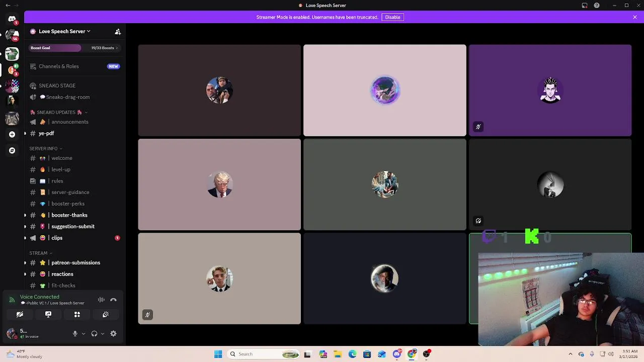Mute your microphone
This screenshot has height=362, width=644.
point(75,333)
